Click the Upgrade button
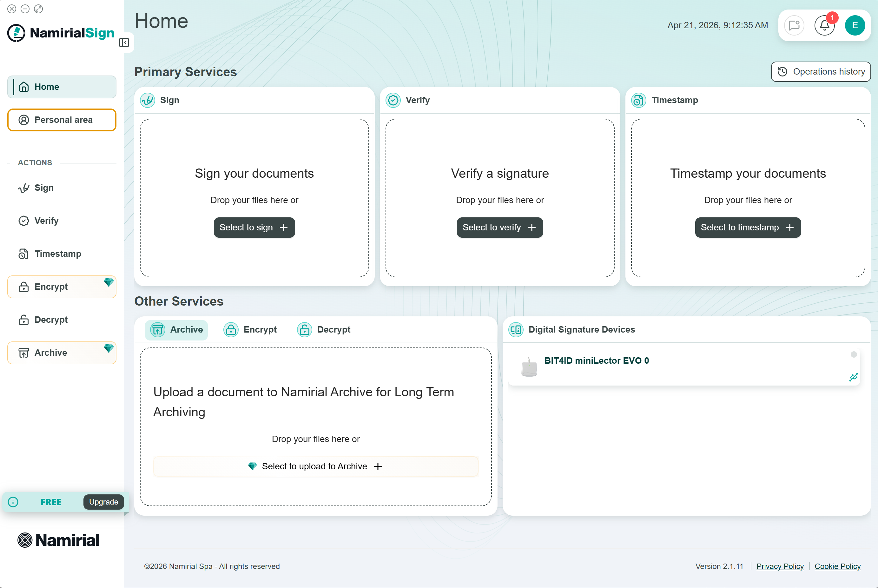The height and width of the screenshot is (588, 878). click(x=103, y=502)
